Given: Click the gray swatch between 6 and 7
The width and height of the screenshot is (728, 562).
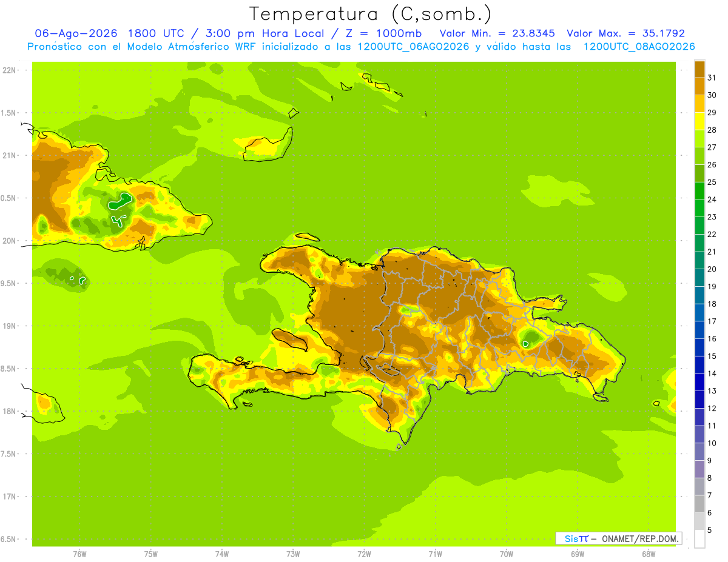Looking at the screenshot, I should pyautogui.click(x=699, y=504).
